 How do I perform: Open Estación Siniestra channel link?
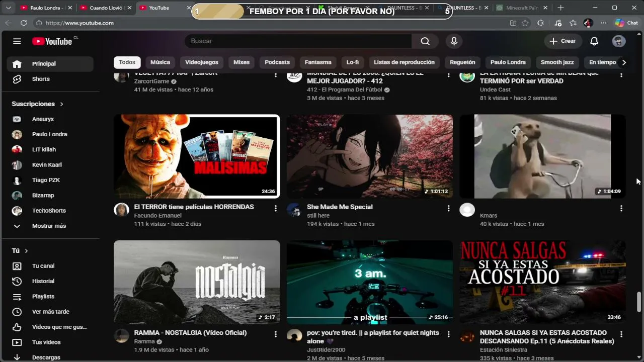[x=504, y=350]
